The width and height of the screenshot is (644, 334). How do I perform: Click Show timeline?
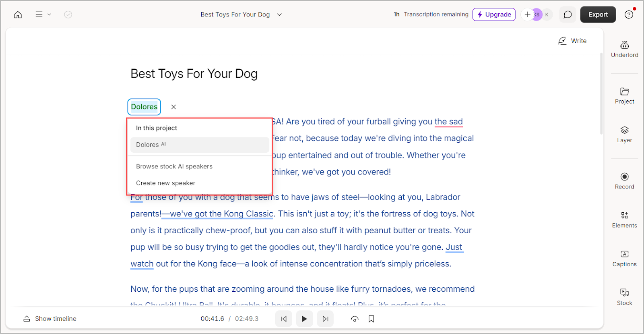[50, 319]
